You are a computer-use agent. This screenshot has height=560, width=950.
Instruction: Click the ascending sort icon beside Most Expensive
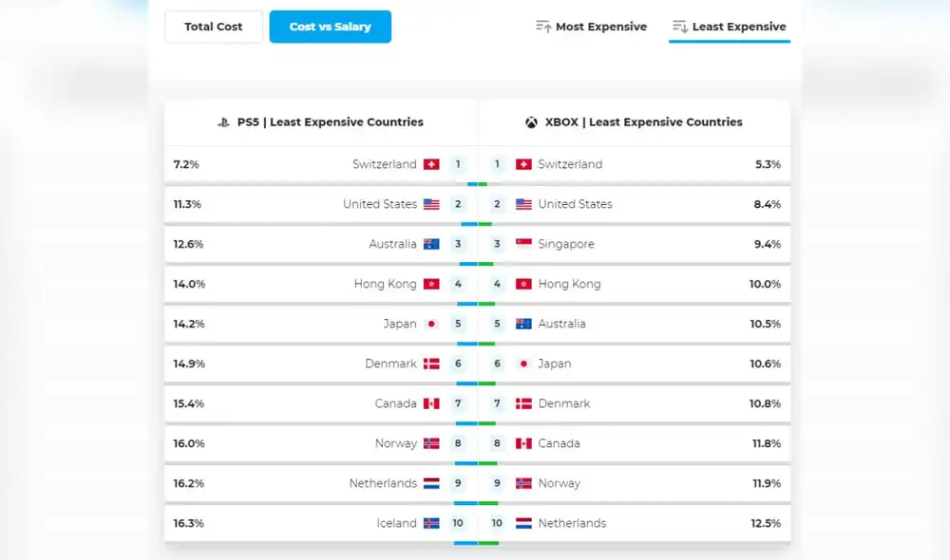tap(543, 27)
